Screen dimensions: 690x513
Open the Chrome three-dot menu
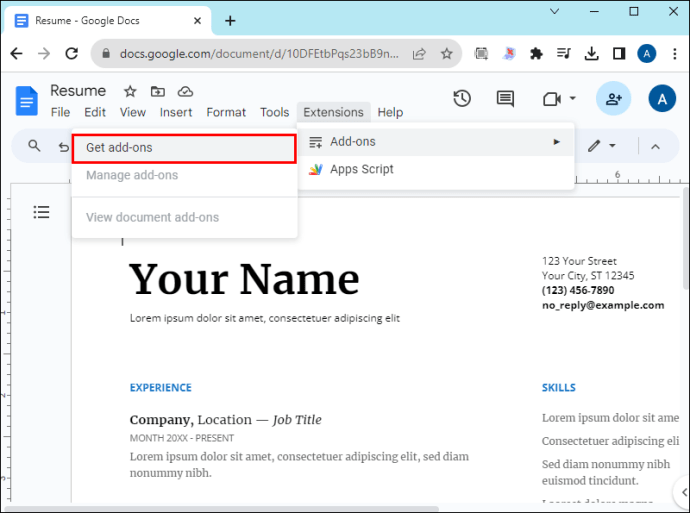(675, 54)
